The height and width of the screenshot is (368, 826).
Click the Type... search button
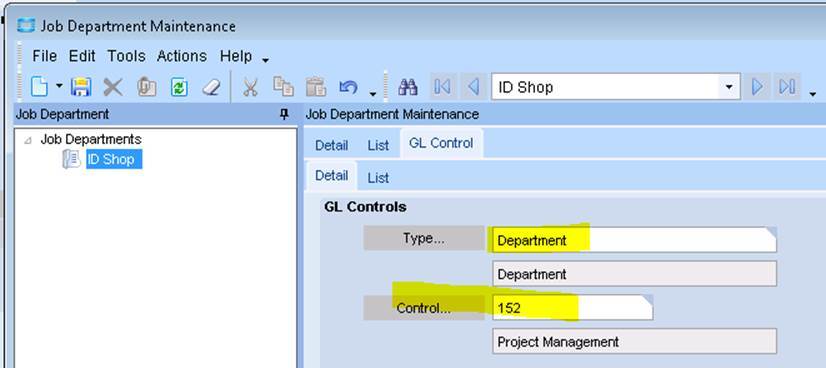point(424,238)
